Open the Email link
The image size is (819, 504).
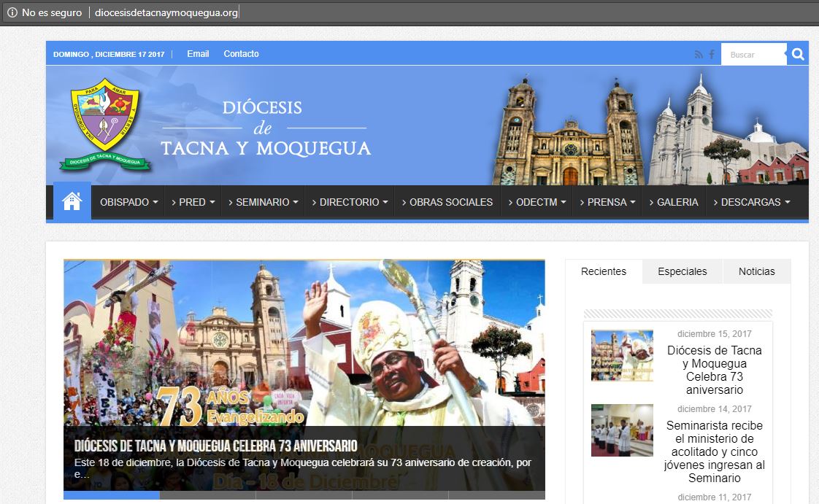coord(198,54)
